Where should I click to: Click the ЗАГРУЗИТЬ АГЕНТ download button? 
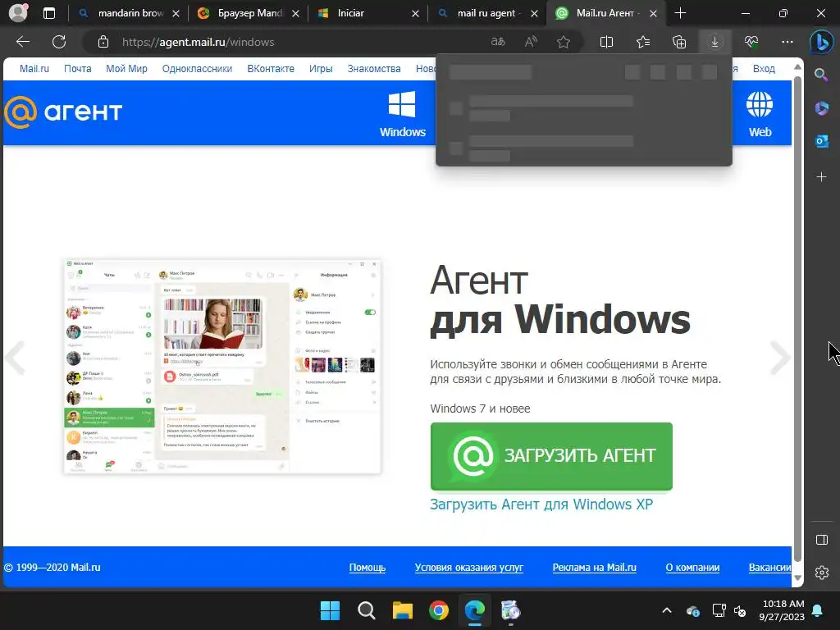551,456
